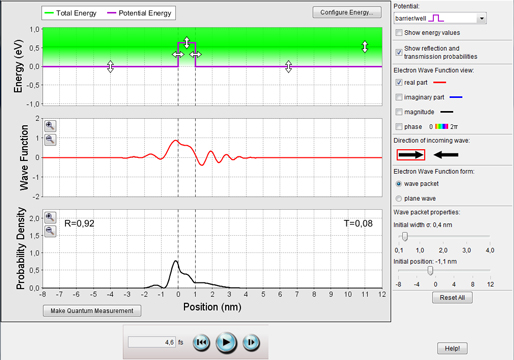Click the total energy level handle

click(365, 47)
